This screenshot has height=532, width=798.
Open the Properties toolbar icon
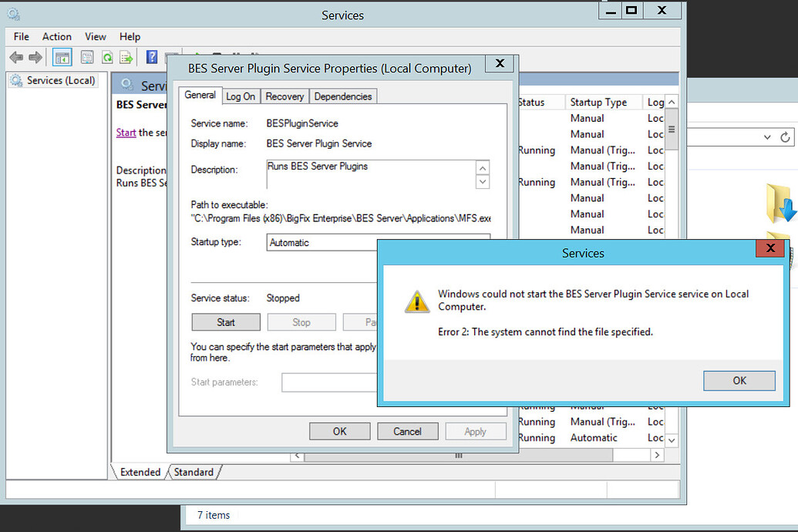pos(87,56)
